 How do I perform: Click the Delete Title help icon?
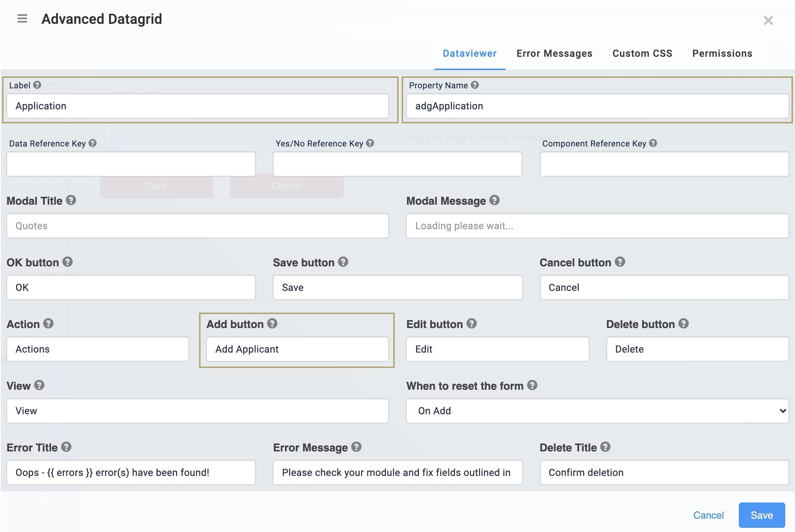click(605, 447)
